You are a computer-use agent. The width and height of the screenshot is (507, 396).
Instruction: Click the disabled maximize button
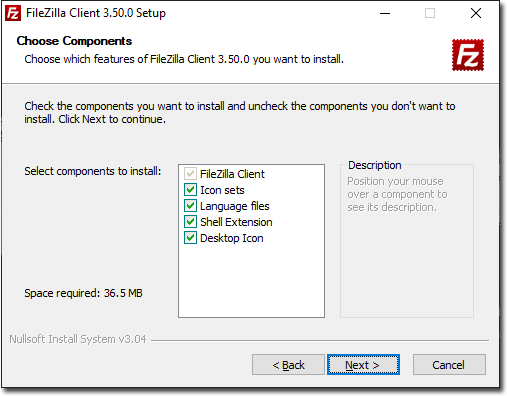click(x=430, y=13)
